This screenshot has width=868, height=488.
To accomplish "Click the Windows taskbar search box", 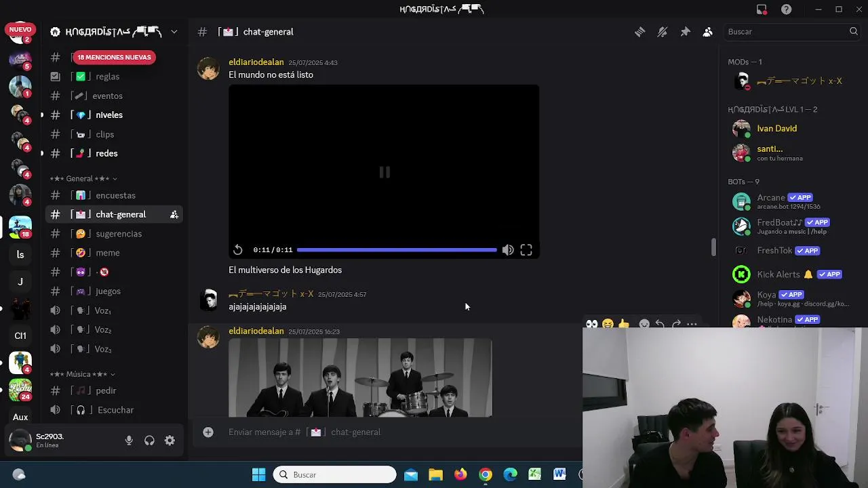I will point(335,474).
